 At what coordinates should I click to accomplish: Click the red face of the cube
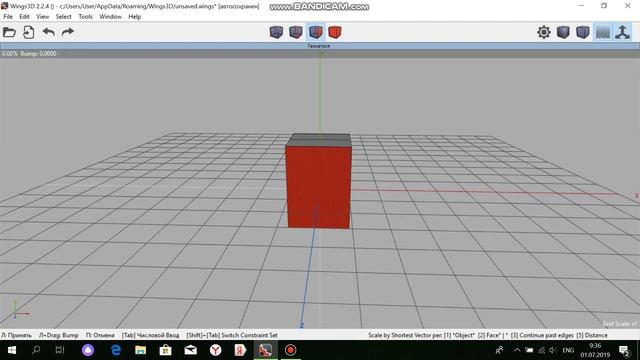319,187
